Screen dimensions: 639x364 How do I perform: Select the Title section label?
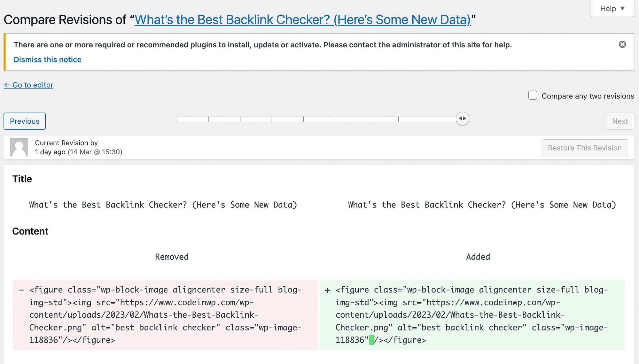pos(22,179)
